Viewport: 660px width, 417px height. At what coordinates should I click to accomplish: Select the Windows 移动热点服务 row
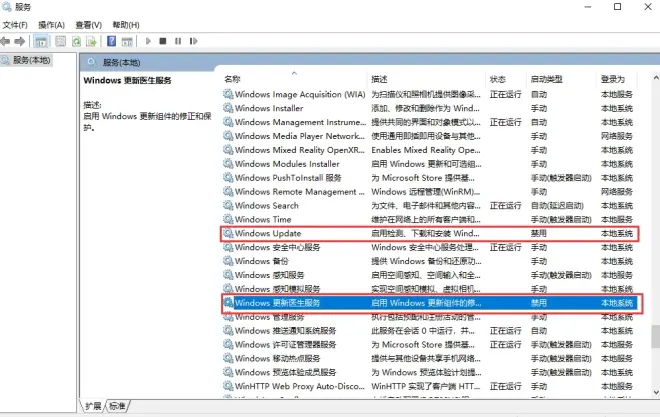click(x=429, y=358)
